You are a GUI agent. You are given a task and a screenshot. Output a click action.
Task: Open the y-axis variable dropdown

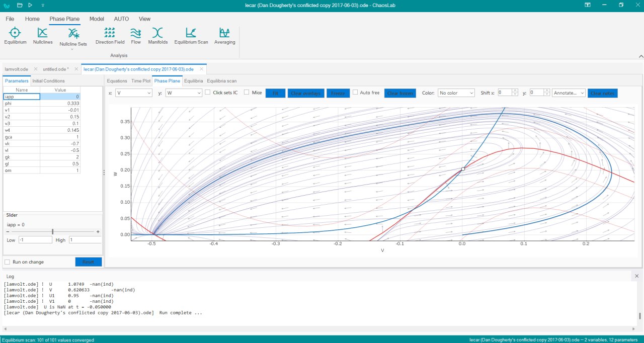click(184, 93)
